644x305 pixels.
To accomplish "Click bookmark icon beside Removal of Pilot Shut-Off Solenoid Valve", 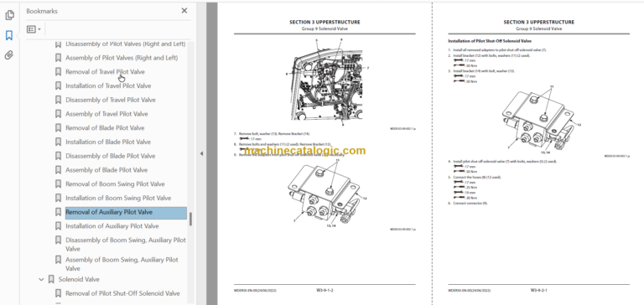I will (x=59, y=293).
